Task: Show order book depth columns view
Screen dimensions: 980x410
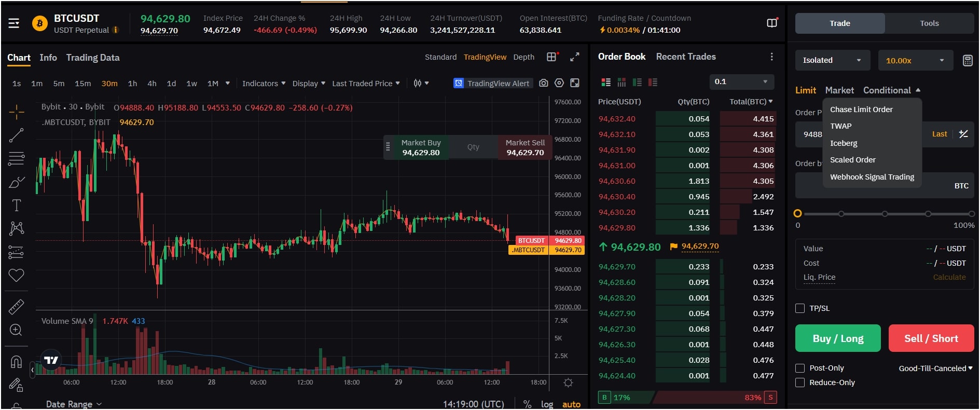Action: [622, 82]
